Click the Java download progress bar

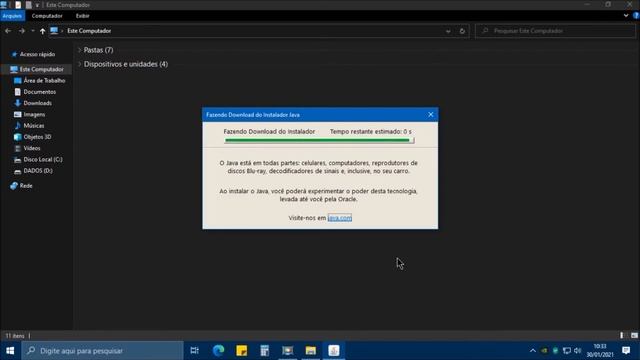(x=319, y=140)
